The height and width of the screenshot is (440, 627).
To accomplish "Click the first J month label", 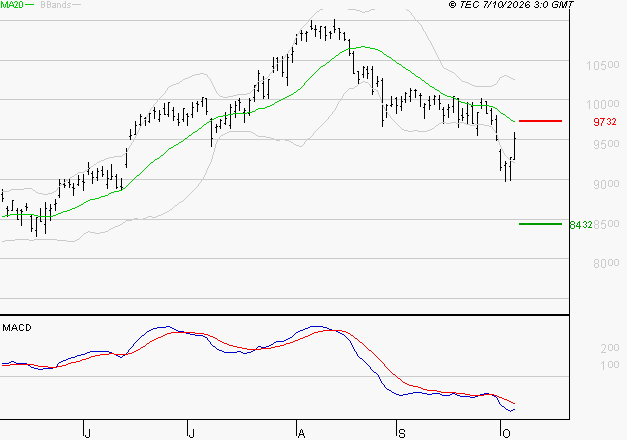I will click(88, 434).
